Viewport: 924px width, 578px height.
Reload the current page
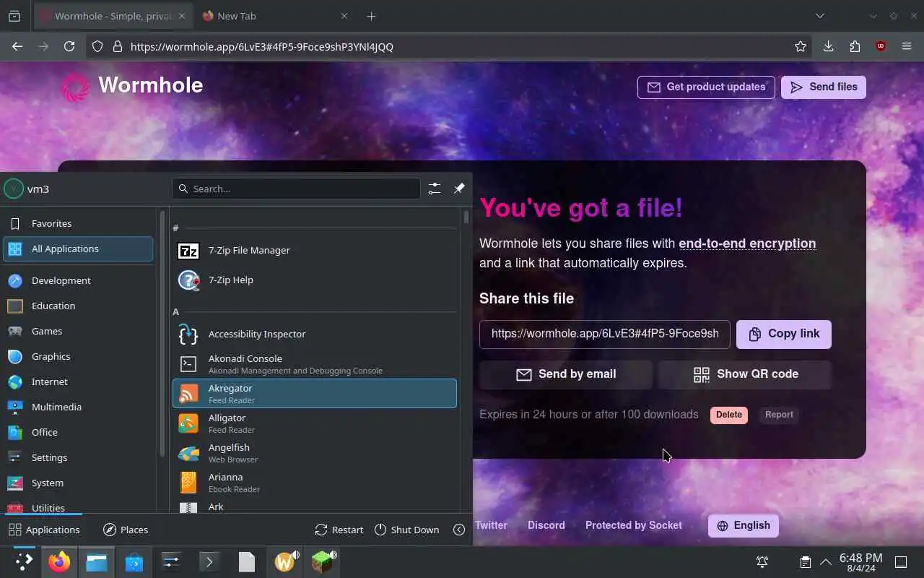[x=69, y=46]
